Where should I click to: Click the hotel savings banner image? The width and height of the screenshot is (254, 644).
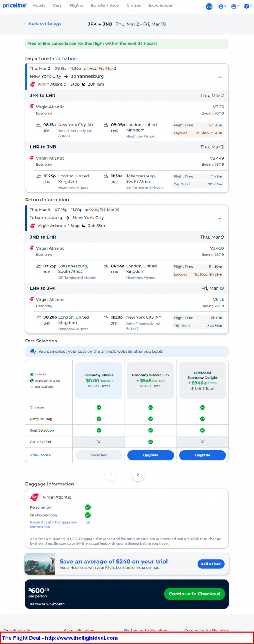point(40,564)
